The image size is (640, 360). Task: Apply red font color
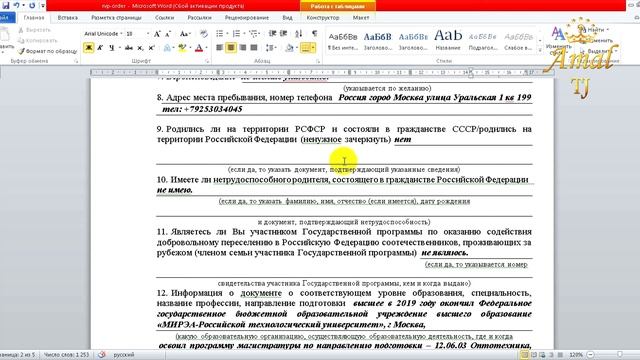point(199,48)
